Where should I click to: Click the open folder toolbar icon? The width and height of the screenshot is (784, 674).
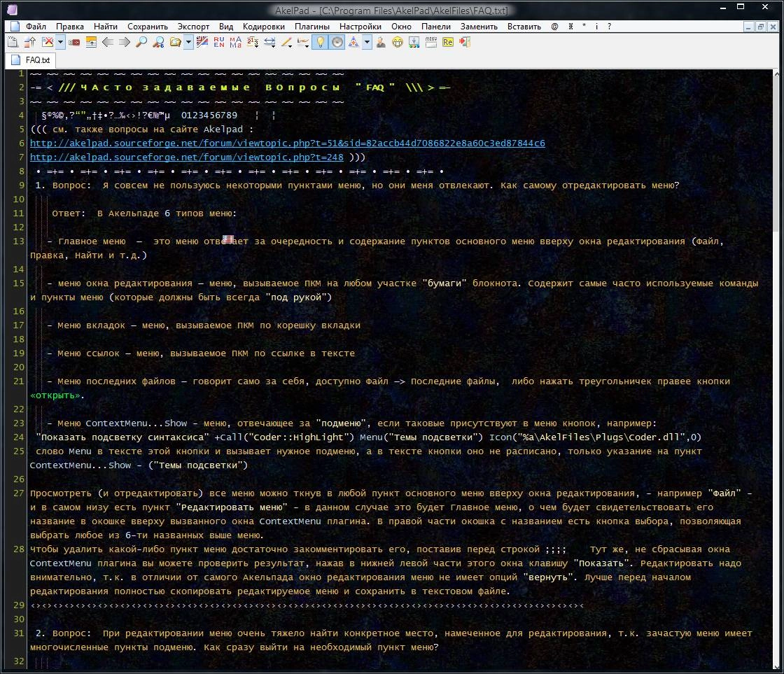click(x=175, y=43)
